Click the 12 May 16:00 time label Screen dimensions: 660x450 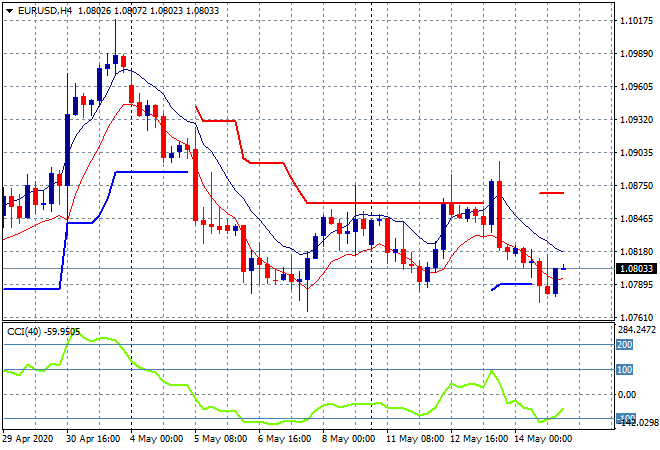tap(479, 439)
